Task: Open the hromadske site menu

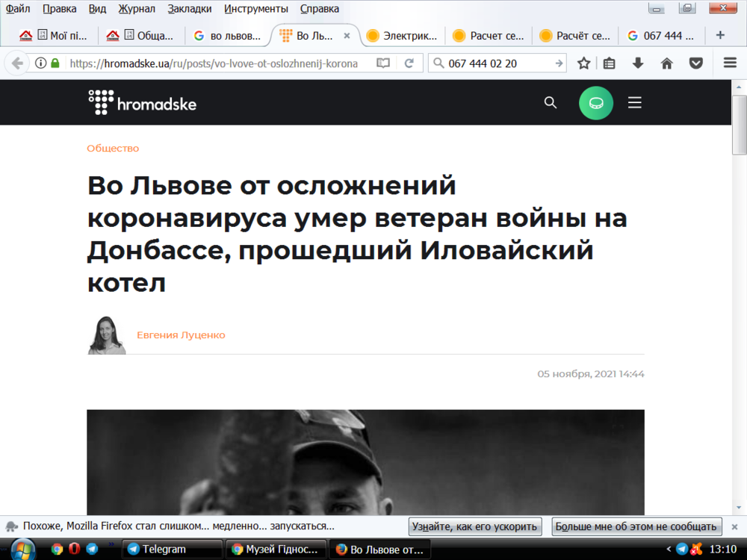Action: pyautogui.click(x=634, y=102)
